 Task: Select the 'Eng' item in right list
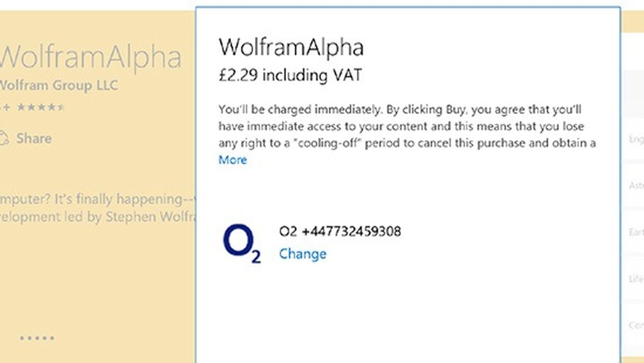tap(636, 140)
